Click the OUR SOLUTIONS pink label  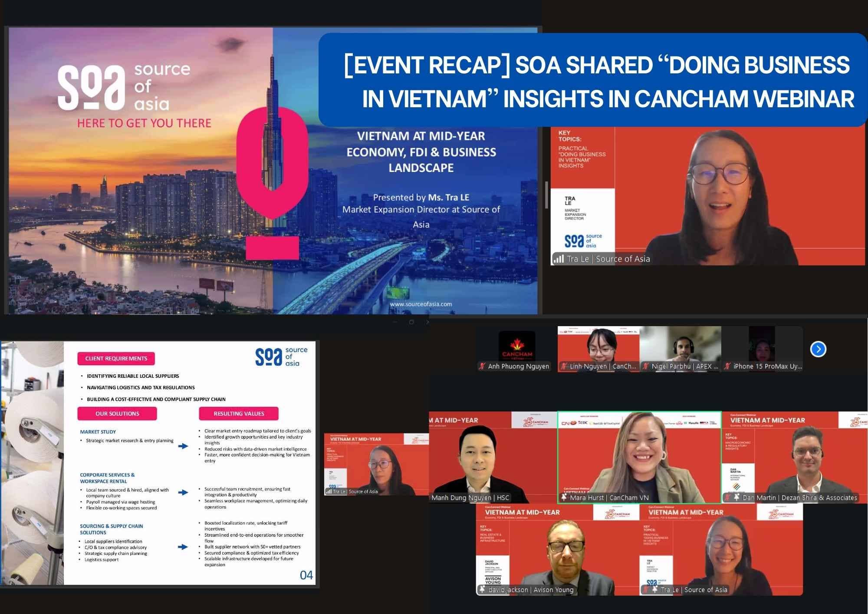[x=117, y=414]
